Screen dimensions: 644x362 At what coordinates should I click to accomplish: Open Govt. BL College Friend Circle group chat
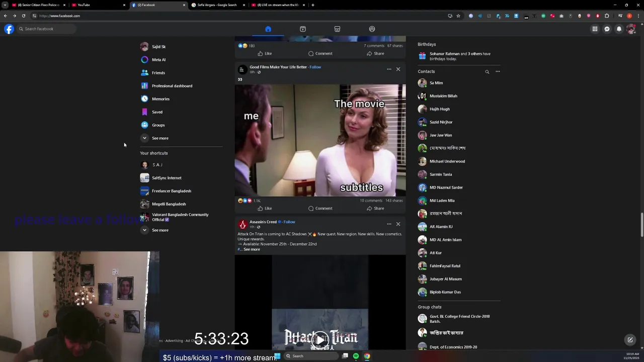(x=459, y=319)
